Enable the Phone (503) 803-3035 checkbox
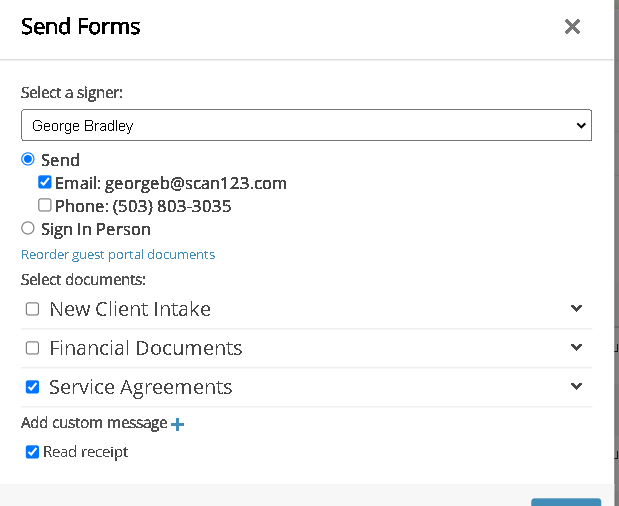 (x=45, y=205)
